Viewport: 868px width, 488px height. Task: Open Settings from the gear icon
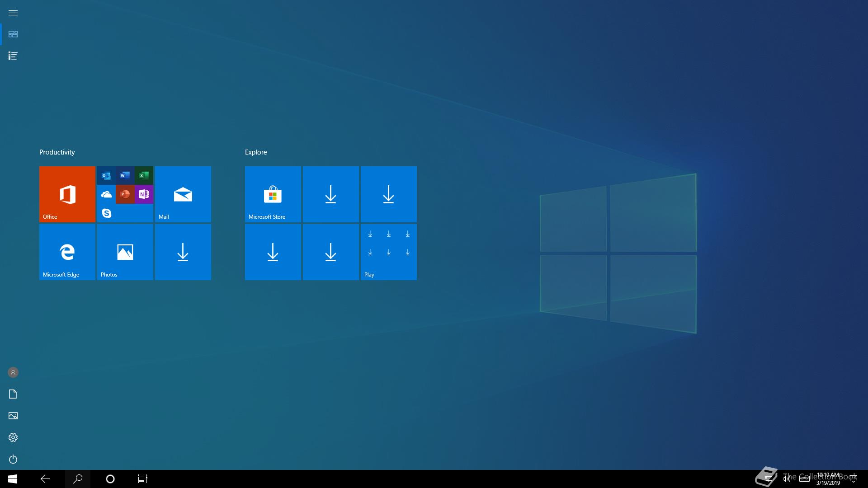click(x=13, y=437)
